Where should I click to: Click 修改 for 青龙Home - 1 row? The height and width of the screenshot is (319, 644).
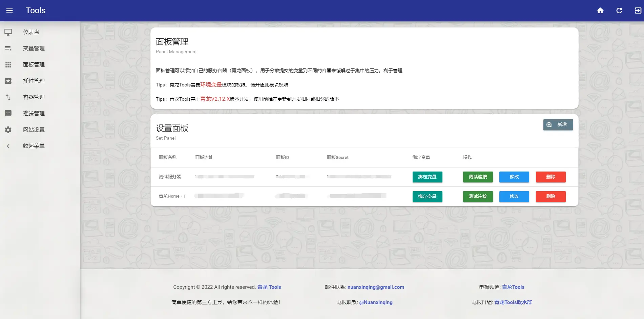(514, 197)
